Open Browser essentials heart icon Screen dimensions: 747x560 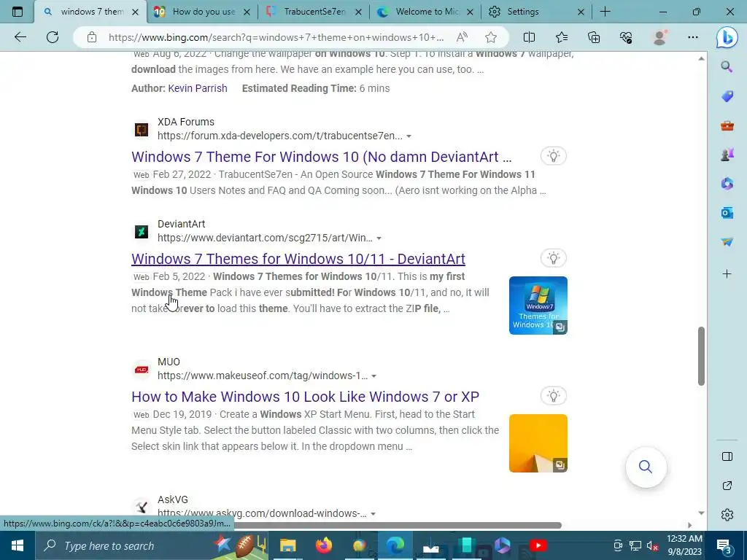click(x=626, y=37)
